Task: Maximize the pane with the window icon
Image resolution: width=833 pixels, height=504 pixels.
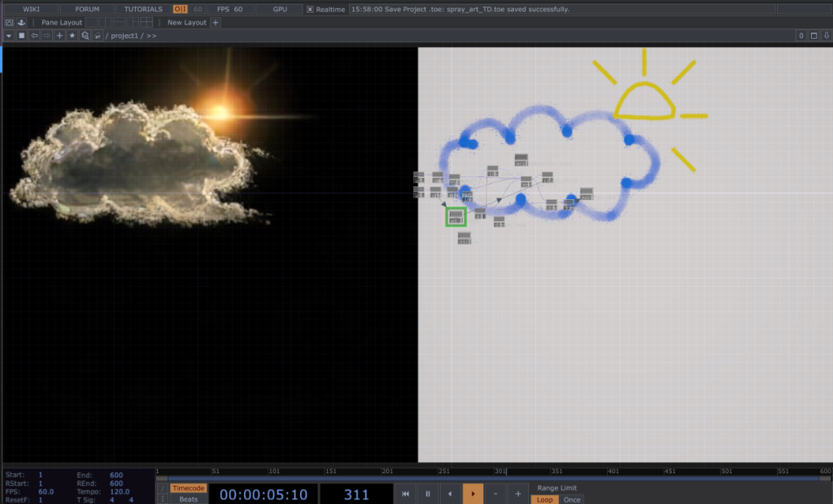Action: pyautogui.click(x=813, y=36)
